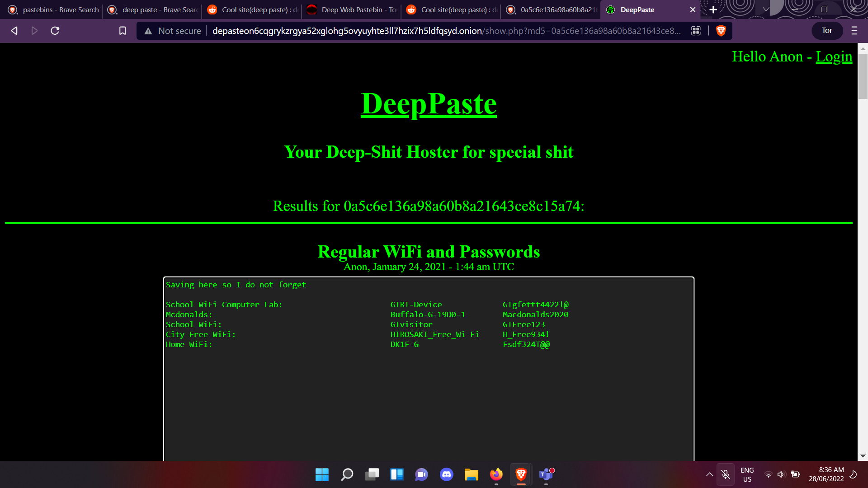Open File Explorer from taskbar
This screenshot has height=488, width=868.
coord(471,474)
